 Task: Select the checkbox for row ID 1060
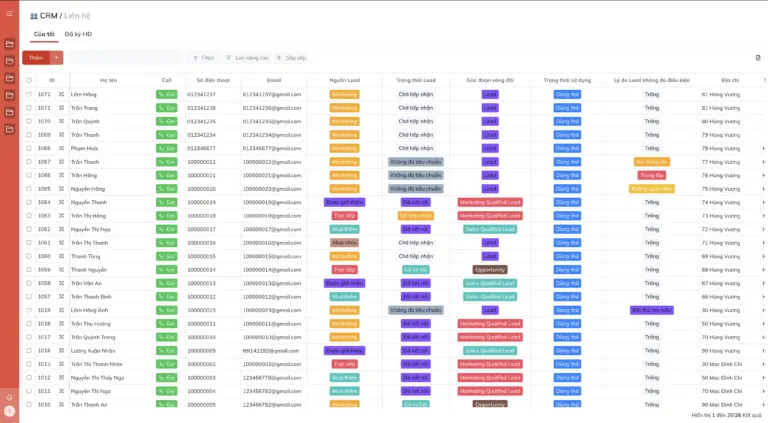pos(29,256)
